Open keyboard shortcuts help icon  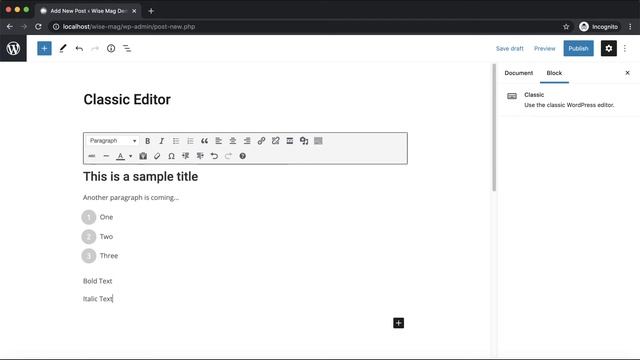tap(242, 156)
